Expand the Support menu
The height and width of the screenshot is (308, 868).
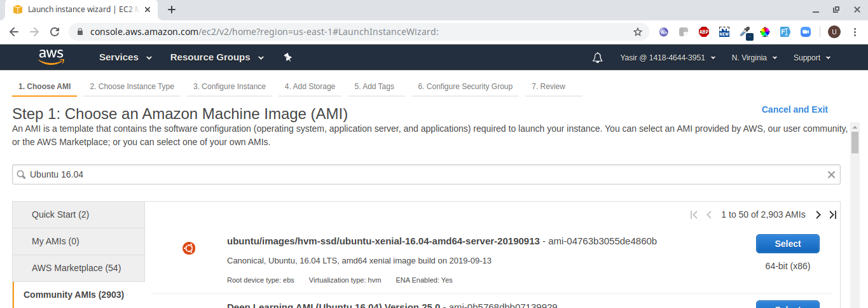tap(812, 58)
